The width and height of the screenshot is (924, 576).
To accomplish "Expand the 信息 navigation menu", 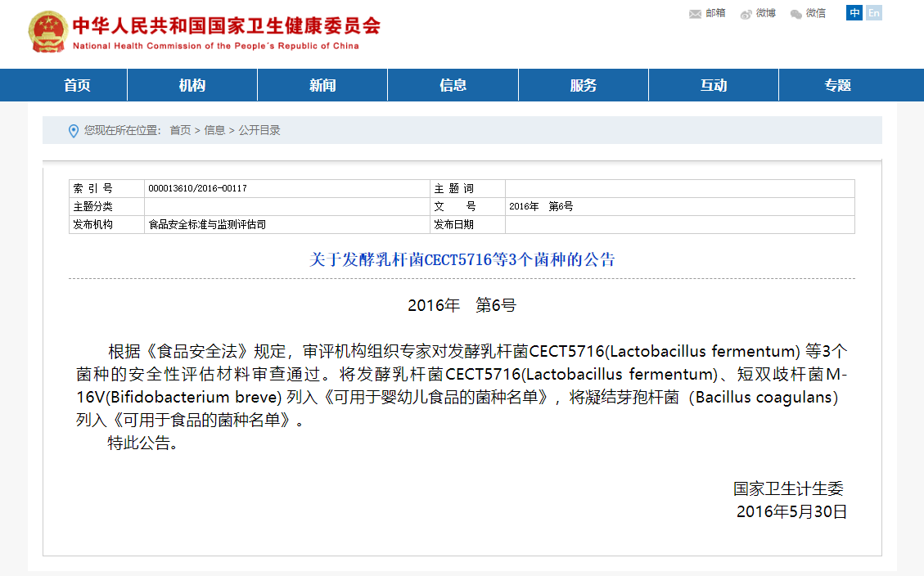I will click(x=453, y=86).
